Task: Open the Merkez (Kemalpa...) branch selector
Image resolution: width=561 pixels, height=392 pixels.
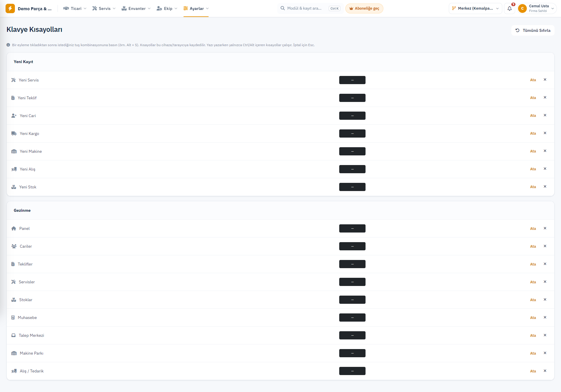Action: 475,8
